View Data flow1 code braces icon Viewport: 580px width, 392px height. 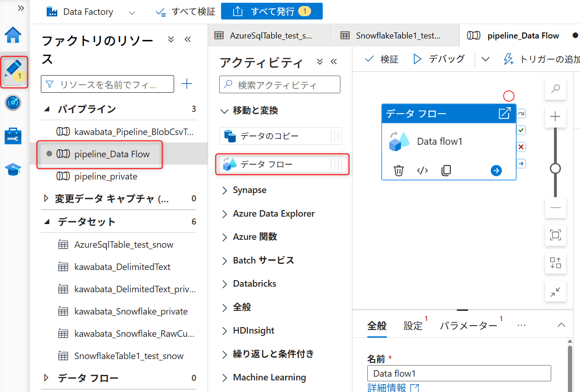[x=422, y=171]
